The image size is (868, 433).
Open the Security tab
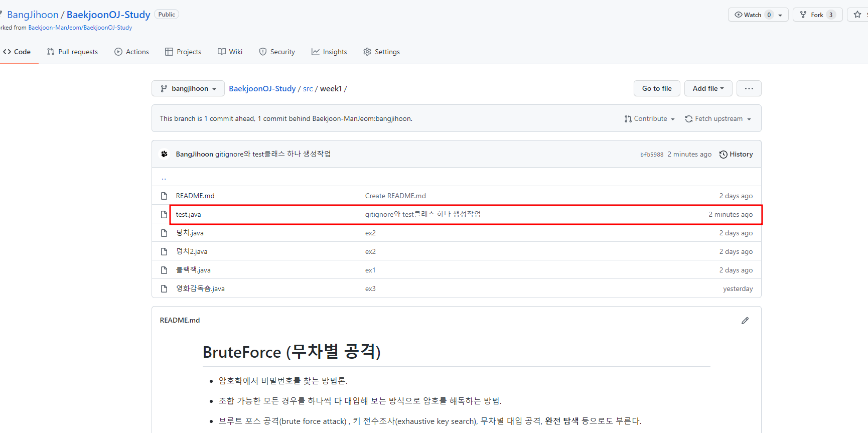277,52
